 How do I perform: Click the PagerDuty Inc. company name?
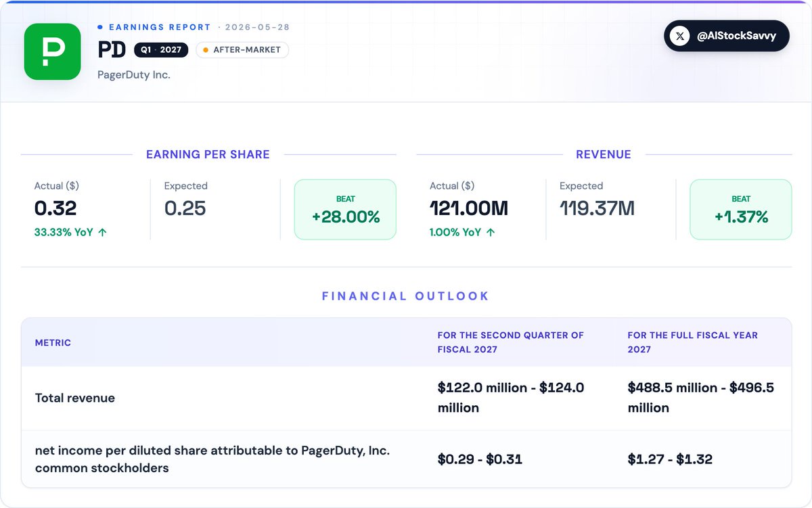(x=134, y=74)
